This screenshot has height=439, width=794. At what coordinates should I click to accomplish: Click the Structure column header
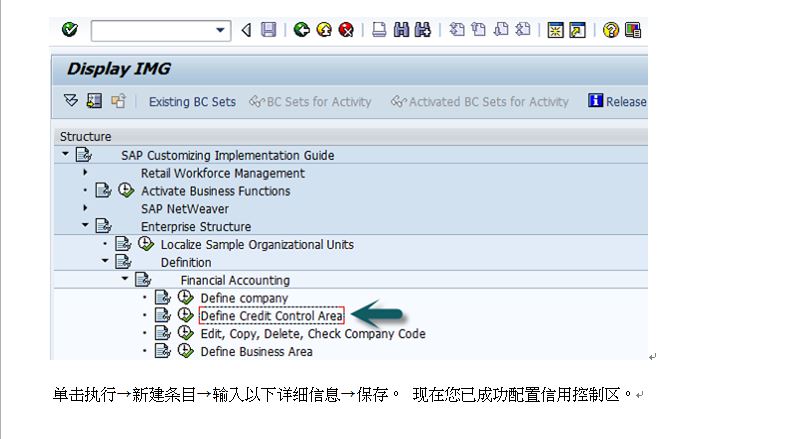coord(85,137)
